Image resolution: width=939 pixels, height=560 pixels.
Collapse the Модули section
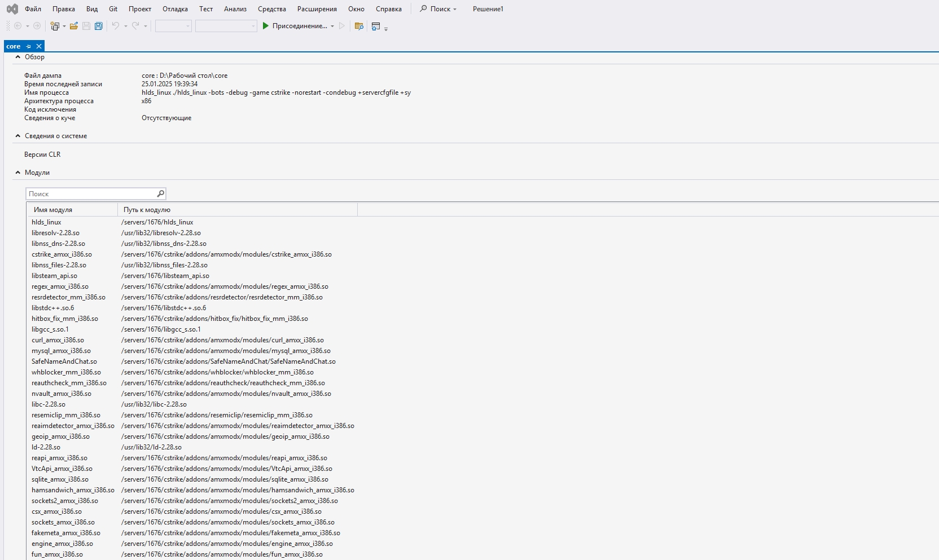[18, 173]
